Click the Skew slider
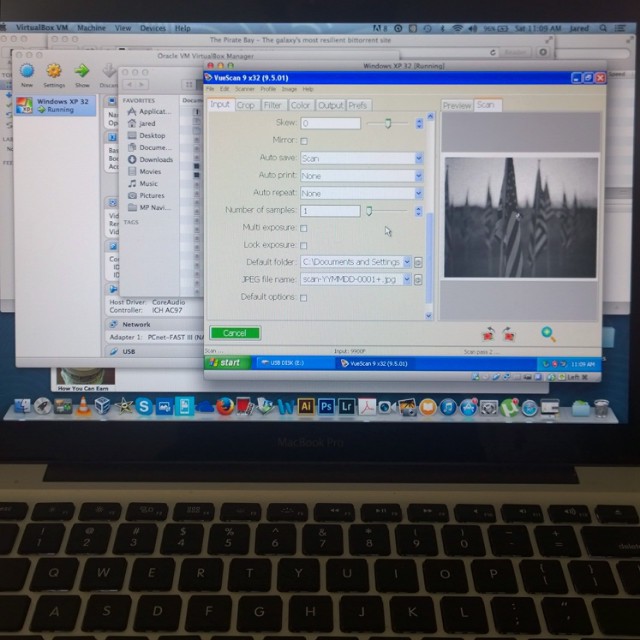This screenshot has height=640, width=640. (388, 123)
